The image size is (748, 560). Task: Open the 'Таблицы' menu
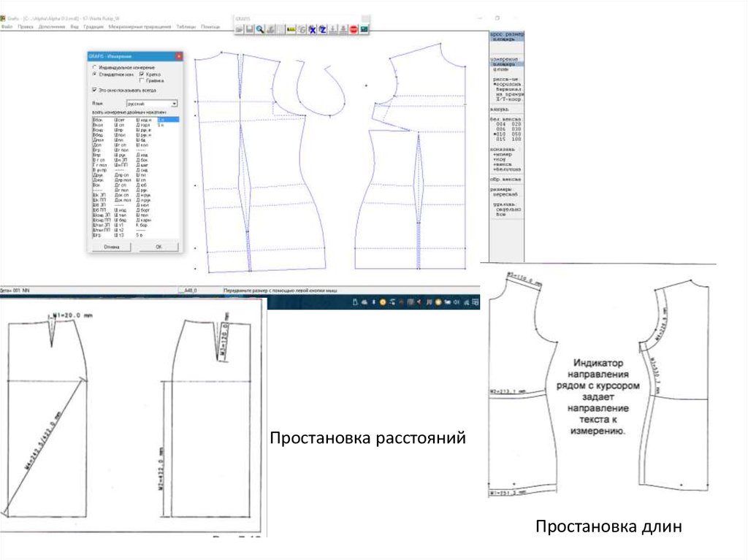pos(186,27)
